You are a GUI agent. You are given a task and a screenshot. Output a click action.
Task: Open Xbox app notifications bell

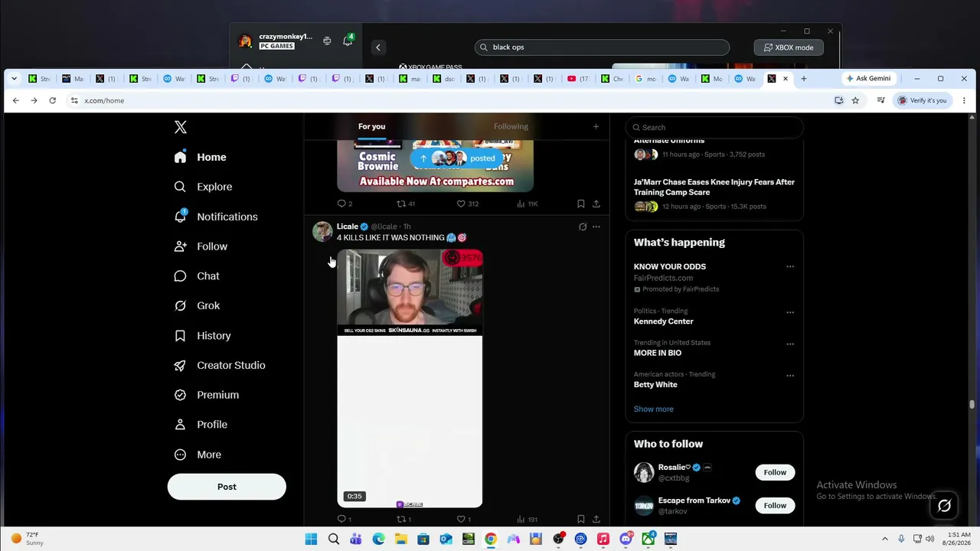[348, 41]
